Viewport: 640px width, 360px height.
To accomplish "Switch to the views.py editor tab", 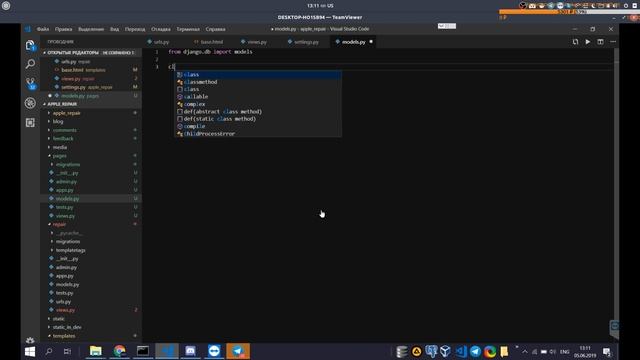I will point(257,42).
